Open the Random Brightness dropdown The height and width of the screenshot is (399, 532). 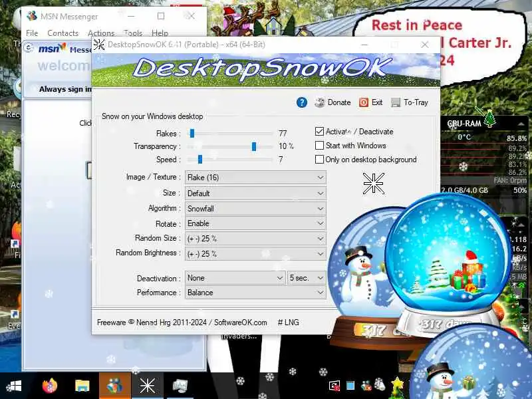[255, 253]
